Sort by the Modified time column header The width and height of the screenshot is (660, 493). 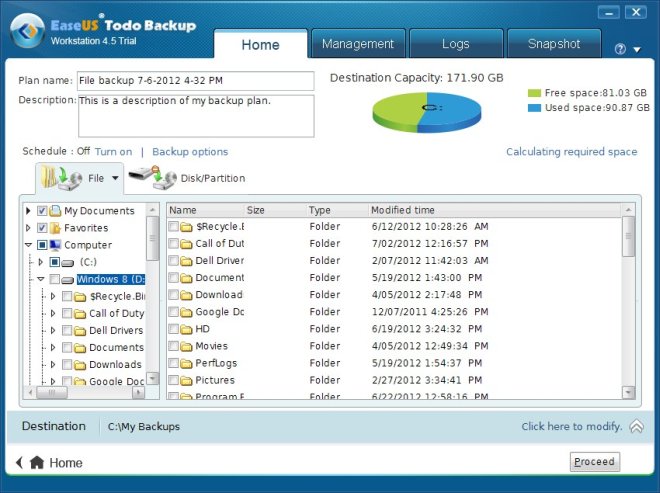click(495, 210)
